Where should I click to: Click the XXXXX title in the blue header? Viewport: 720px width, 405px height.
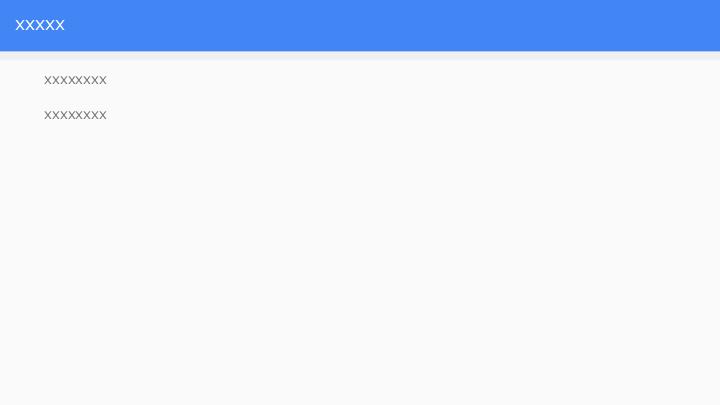point(40,25)
